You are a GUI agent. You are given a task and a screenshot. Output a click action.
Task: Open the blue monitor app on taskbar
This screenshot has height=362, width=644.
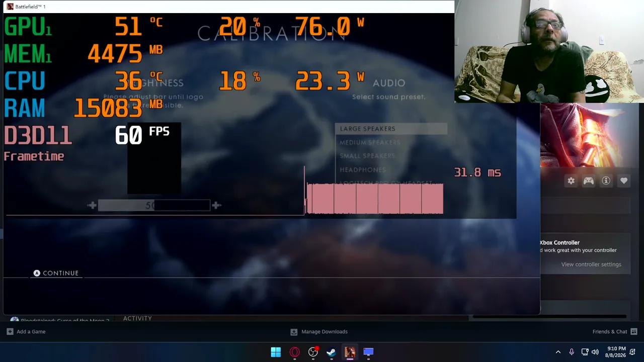click(x=368, y=352)
